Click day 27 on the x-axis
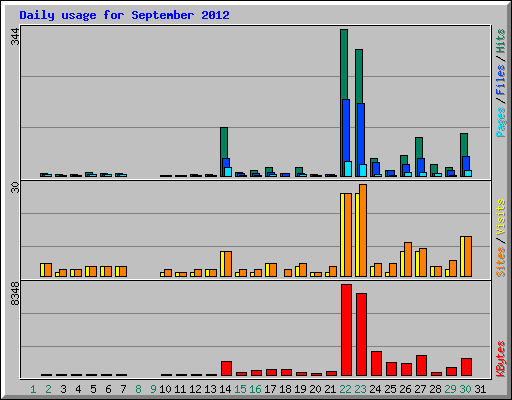 (x=420, y=389)
